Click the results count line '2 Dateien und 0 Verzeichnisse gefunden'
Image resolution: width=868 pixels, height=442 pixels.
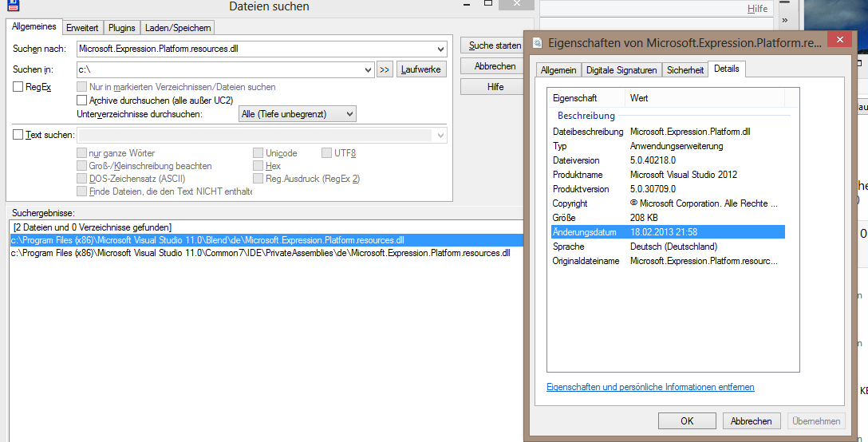(x=92, y=227)
